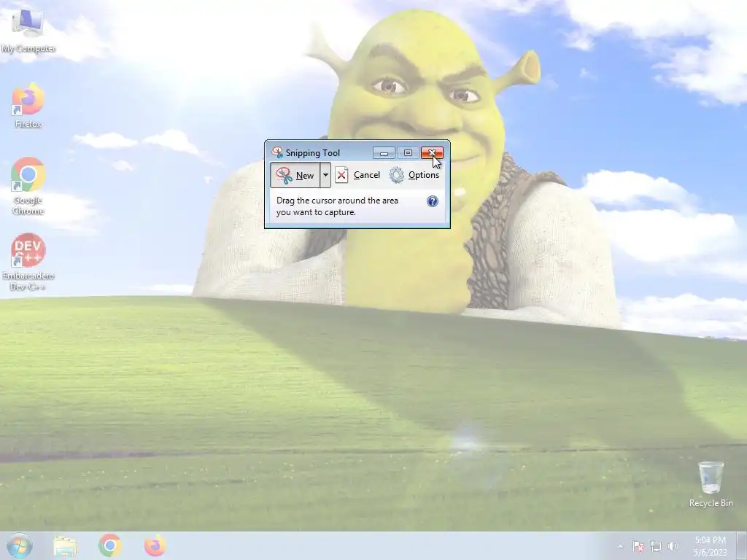The width and height of the screenshot is (747, 560).
Task: Select the My Computer desktop icon
Action: click(28, 31)
